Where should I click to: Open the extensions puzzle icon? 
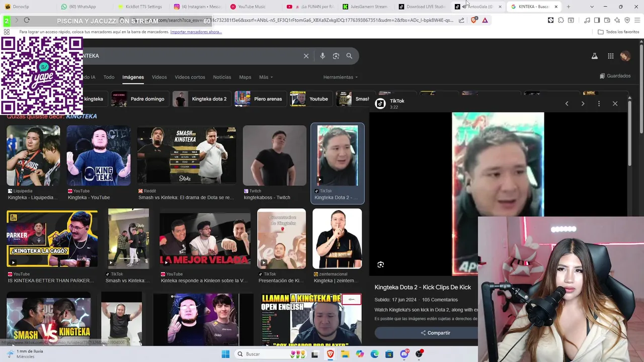point(561,20)
